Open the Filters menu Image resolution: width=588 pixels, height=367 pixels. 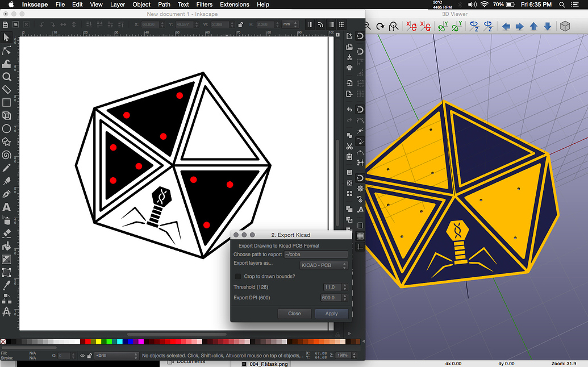(205, 5)
